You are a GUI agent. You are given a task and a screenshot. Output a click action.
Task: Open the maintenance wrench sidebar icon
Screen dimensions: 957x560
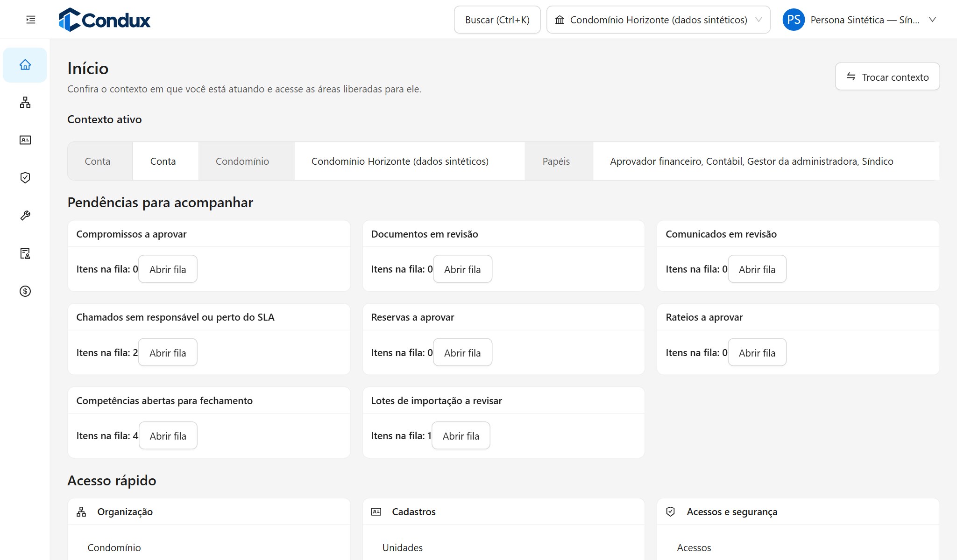click(25, 216)
